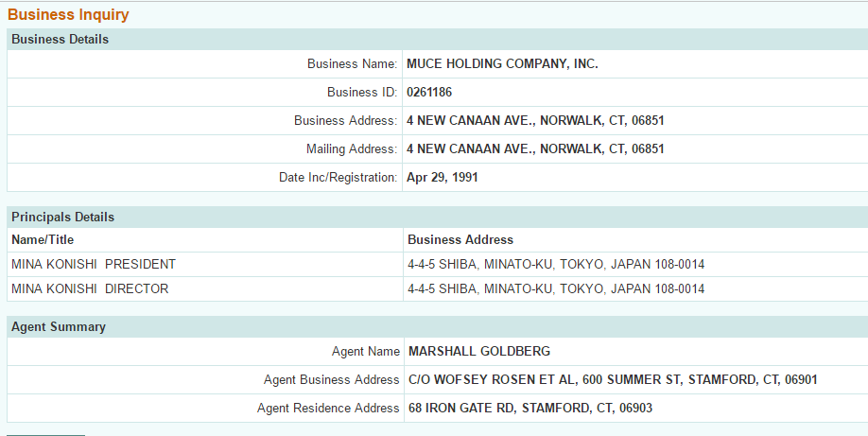Click business name MUCE HOLDING COMPANY, INC.
Screen dimensions: 868x436
pos(502,64)
